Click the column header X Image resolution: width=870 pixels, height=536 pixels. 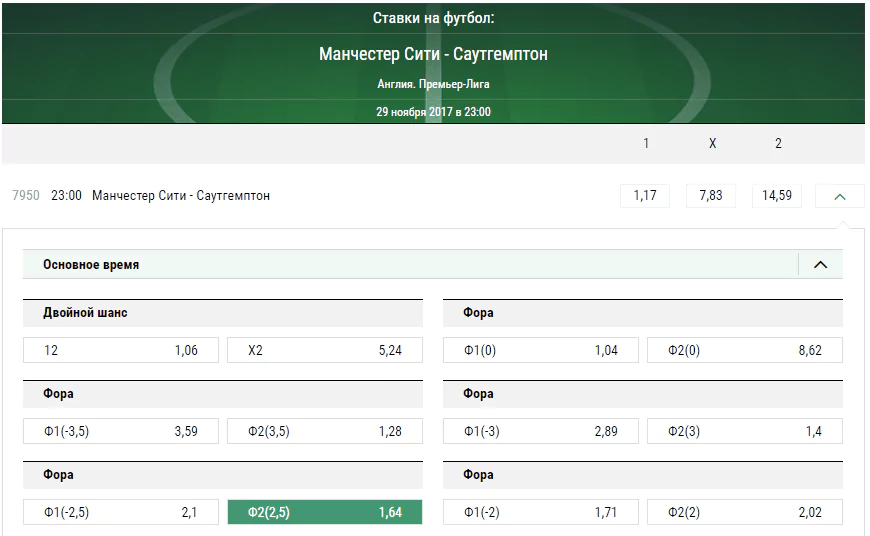[712, 143]
